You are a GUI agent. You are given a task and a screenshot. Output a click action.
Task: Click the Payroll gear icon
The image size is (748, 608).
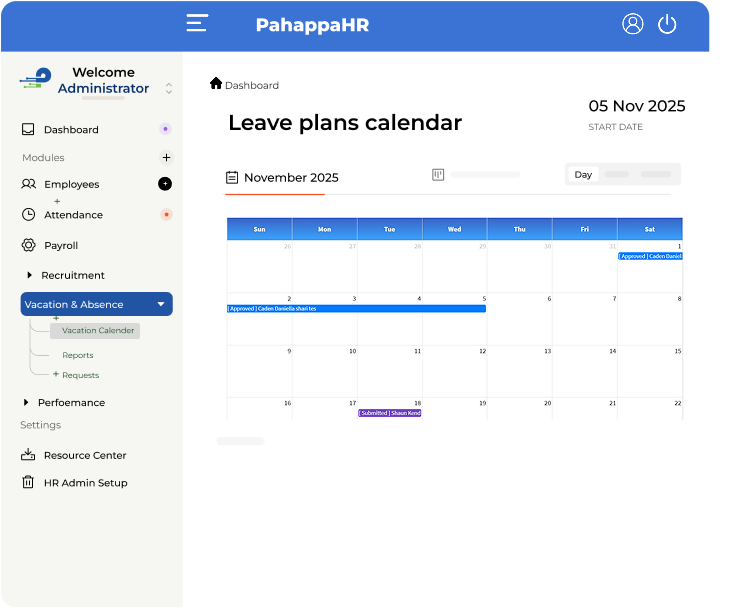(x=28, y=245)
